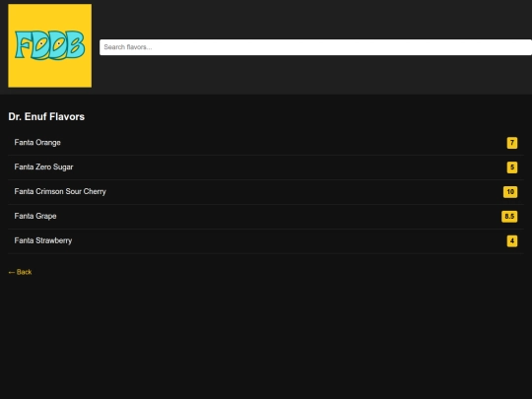Open the Fanta Orange flavor row
Image resolution: width=532 pixels, height=399 pixels.
coord(266,143)
